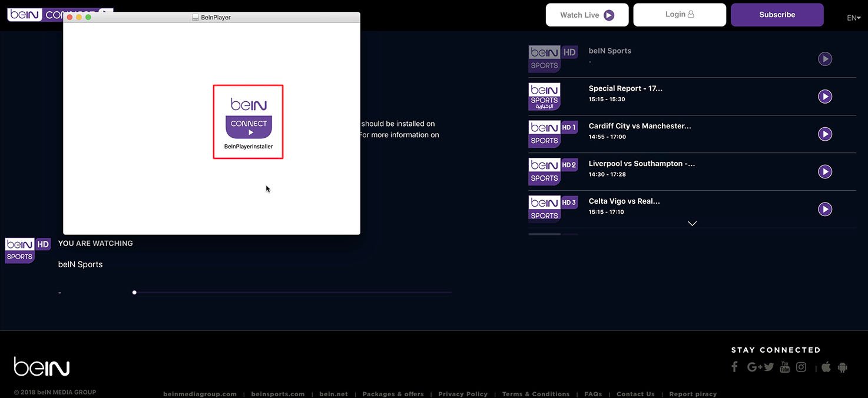Click the Watch Live button
868x398 pixels.
(587, 15)
